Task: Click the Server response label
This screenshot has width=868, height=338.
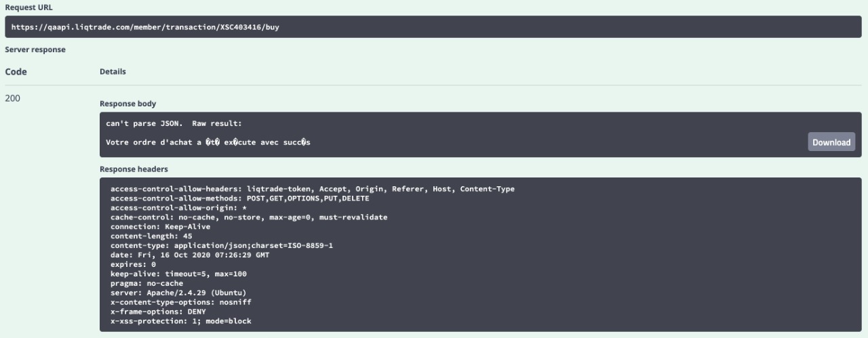Action: click(35, 49)
